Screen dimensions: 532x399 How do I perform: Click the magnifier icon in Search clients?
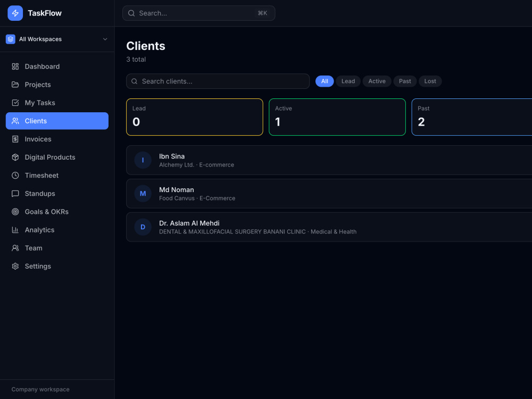135,81
